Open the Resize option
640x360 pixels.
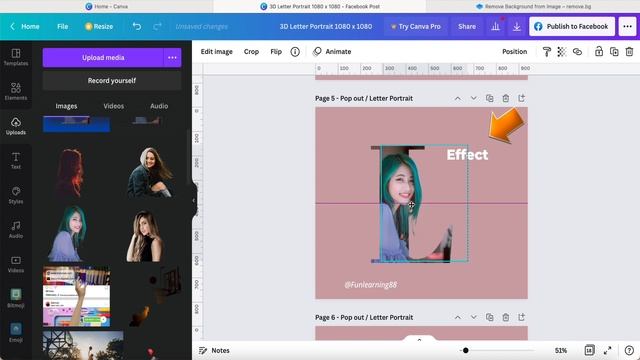pyautogui.click(x=99, y=27)
